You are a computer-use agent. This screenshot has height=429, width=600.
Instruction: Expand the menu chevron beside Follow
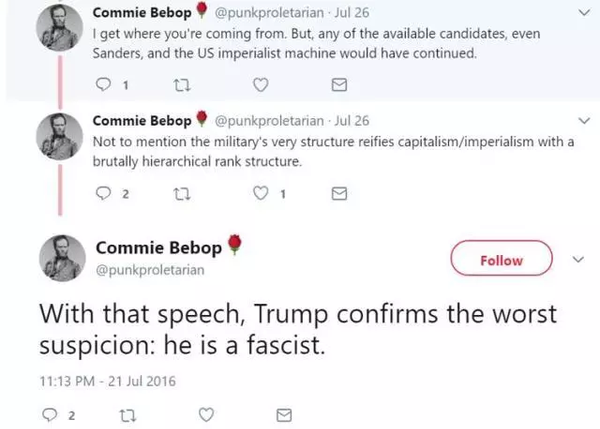tap(577, 259)
